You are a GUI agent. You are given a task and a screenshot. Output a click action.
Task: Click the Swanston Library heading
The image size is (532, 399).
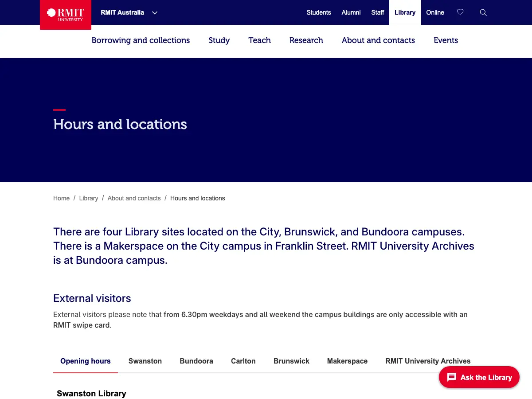(91, 393)
